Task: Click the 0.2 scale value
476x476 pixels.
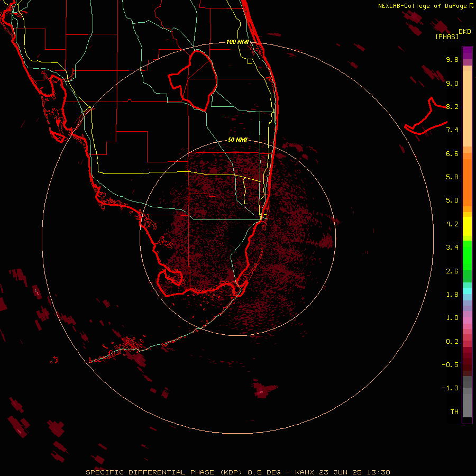Action: 452,342
